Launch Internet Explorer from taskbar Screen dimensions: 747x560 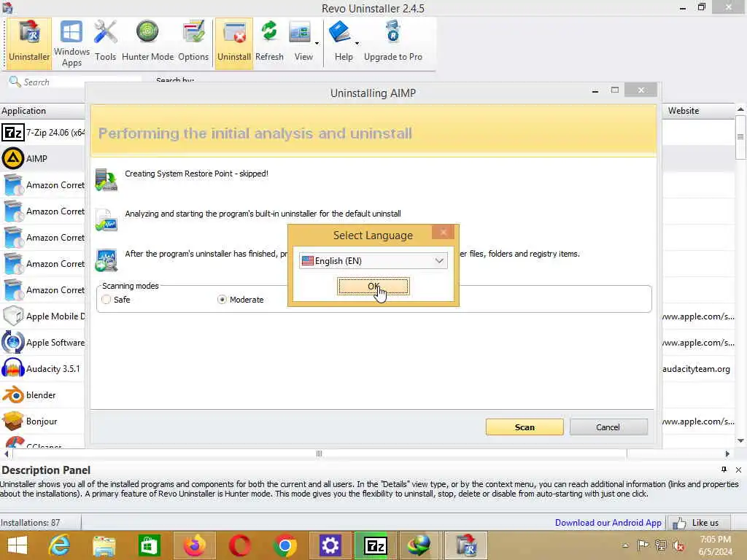click(59, 545)
